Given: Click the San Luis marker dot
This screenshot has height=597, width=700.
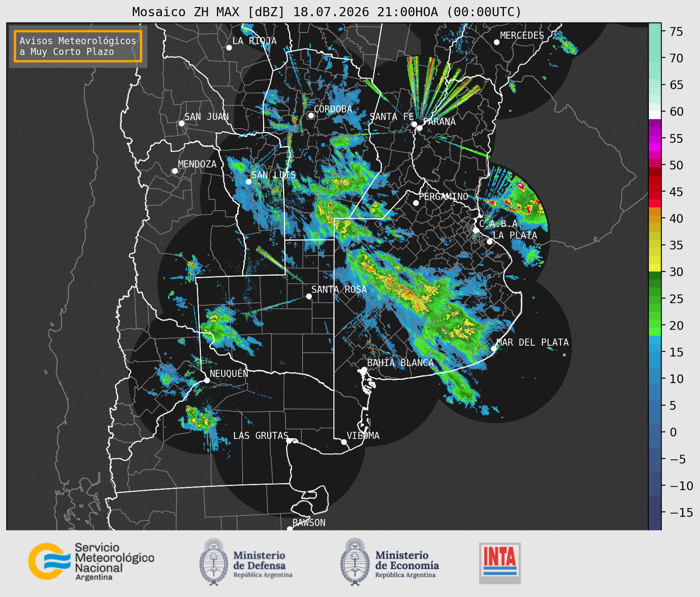Looking at the screenshot, I should coord(249,181).
